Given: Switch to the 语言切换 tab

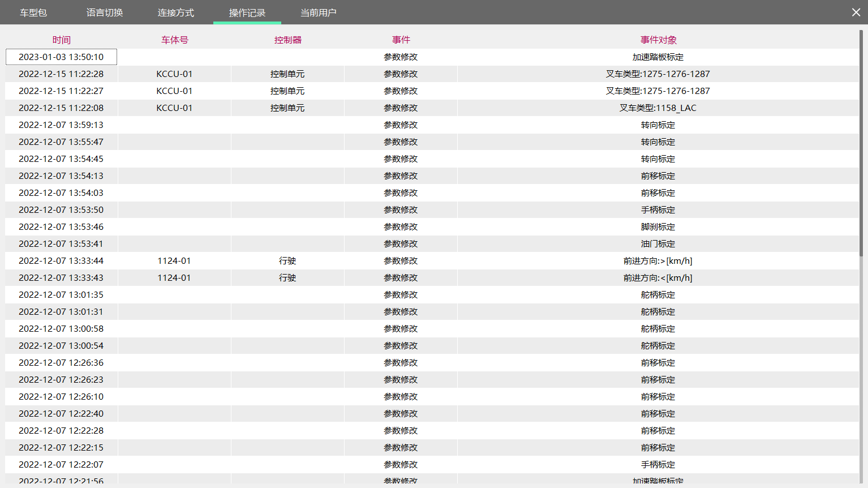Looking at the screenshot, I should pyautogui.click(x=105, y=12).
